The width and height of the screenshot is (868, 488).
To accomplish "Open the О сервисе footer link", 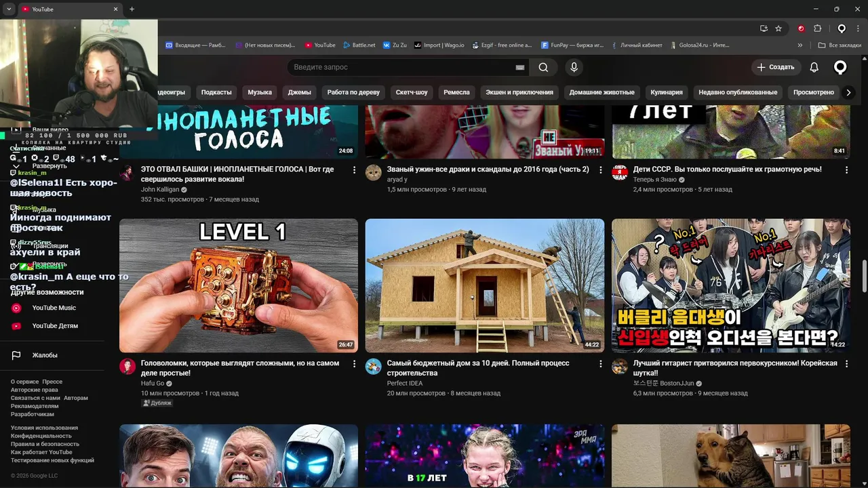I will click(24, 382).
